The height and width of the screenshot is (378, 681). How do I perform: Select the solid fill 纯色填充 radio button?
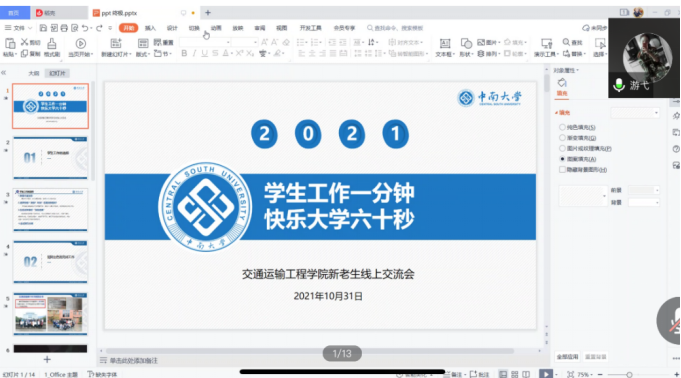(562, 127)
